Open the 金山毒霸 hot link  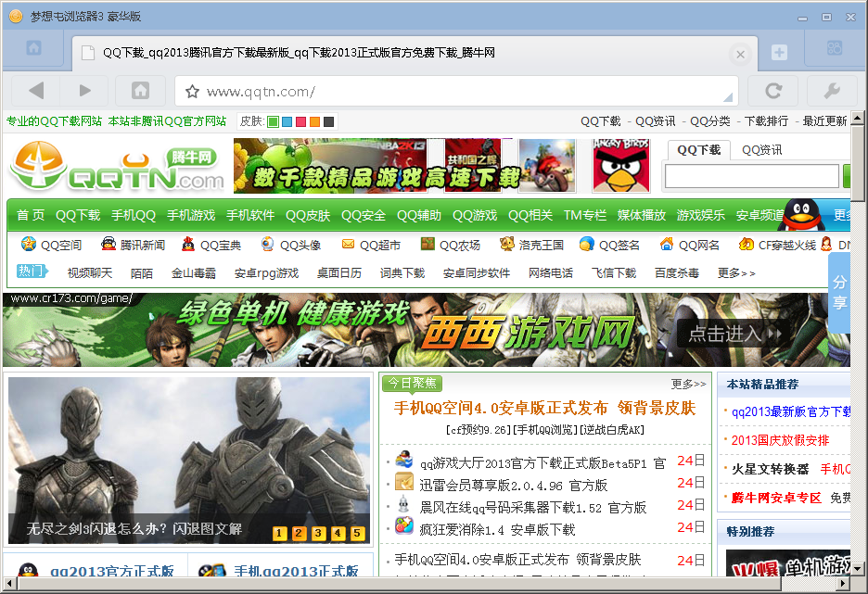click(193, 273)
